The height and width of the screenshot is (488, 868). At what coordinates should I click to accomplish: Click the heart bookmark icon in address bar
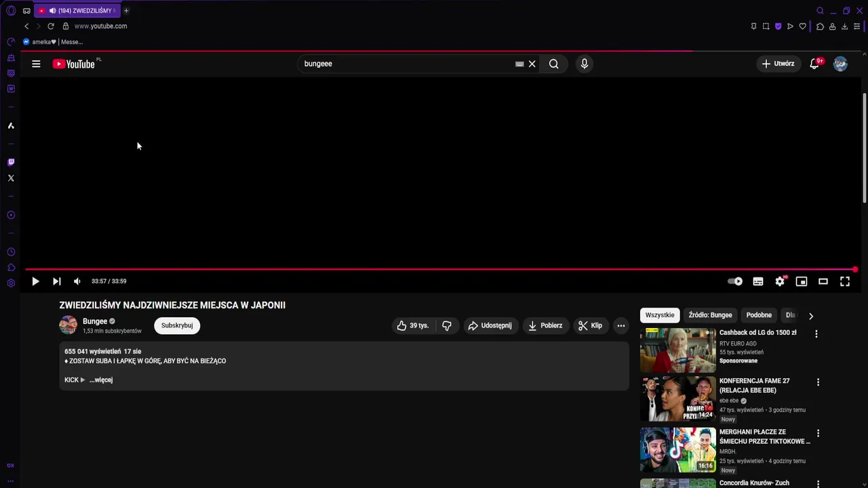pos(803,26)
